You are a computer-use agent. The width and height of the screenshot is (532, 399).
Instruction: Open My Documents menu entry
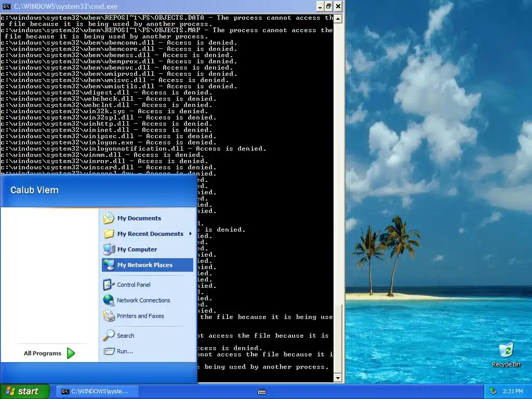(147, 218)
